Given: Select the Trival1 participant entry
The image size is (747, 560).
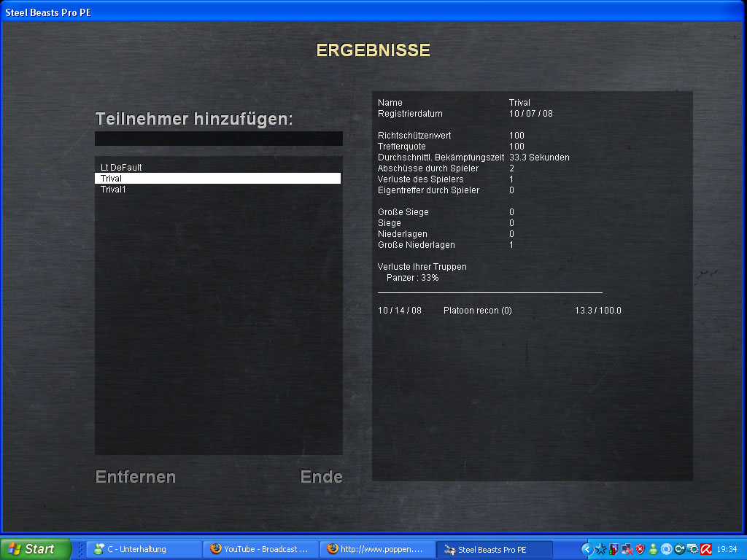Looking at the screenshot, I should point(114,190).
